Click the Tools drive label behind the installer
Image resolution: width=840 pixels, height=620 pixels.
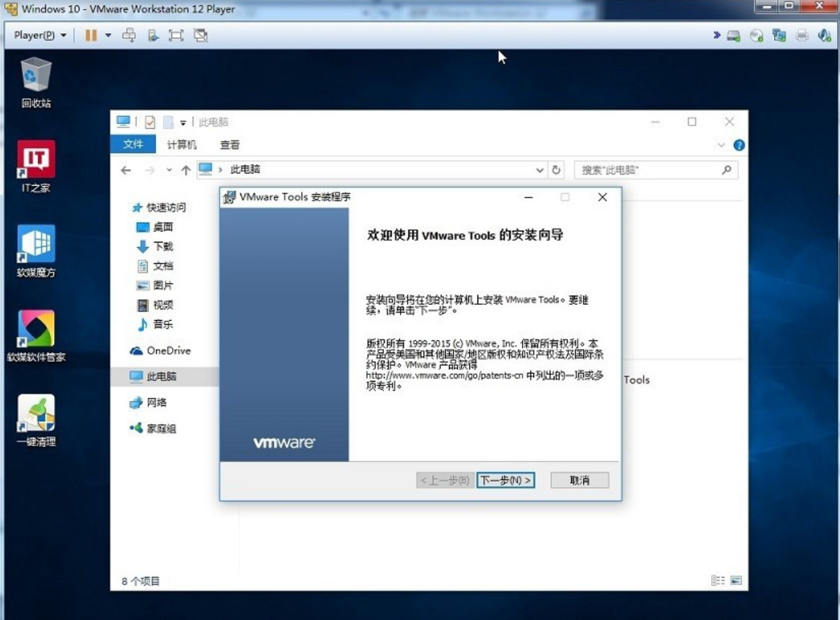pos(636,380)
